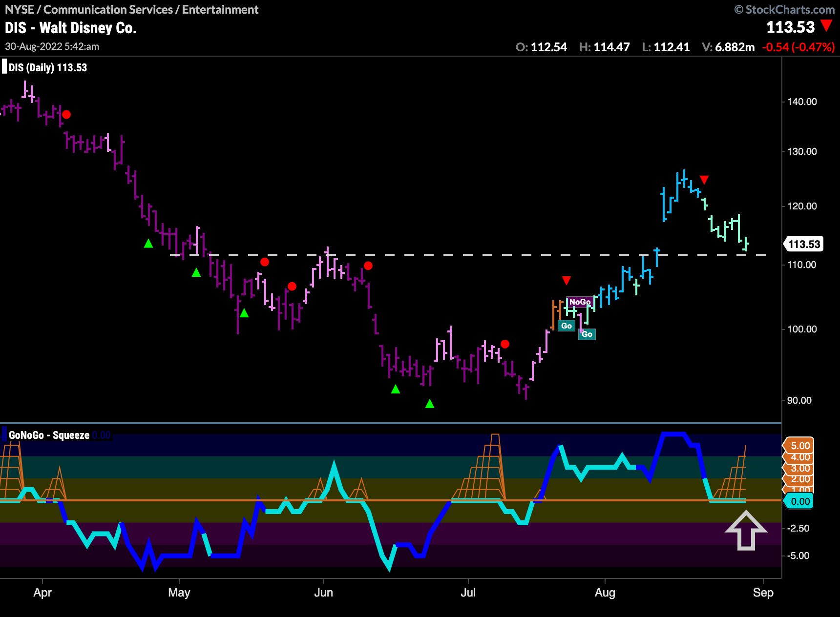Click the StockCharts.com watermark text
Screen dimensions: 840x617
pyautogui.click(x=784, y=9)
